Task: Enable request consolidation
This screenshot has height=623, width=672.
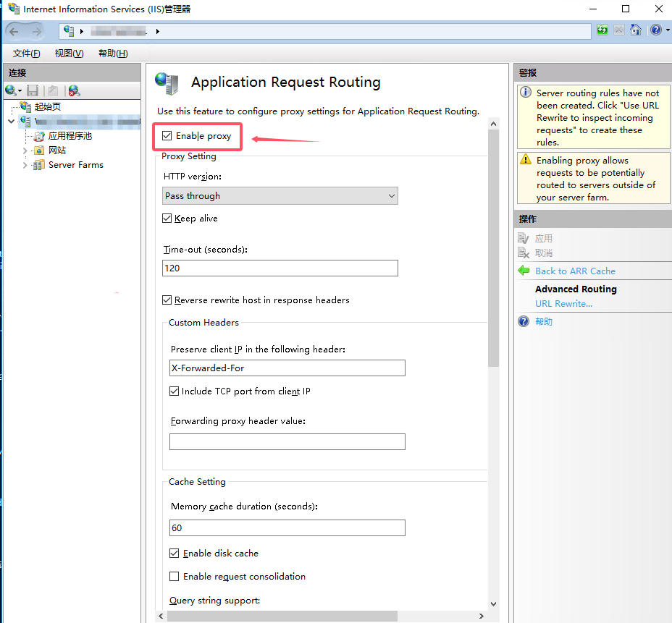Action: (174, 577)
